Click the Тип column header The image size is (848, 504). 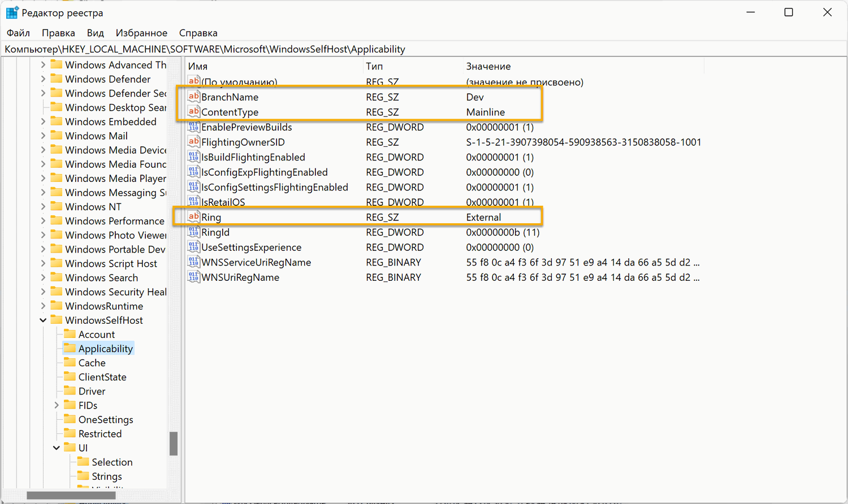click(x=374, y=66)
